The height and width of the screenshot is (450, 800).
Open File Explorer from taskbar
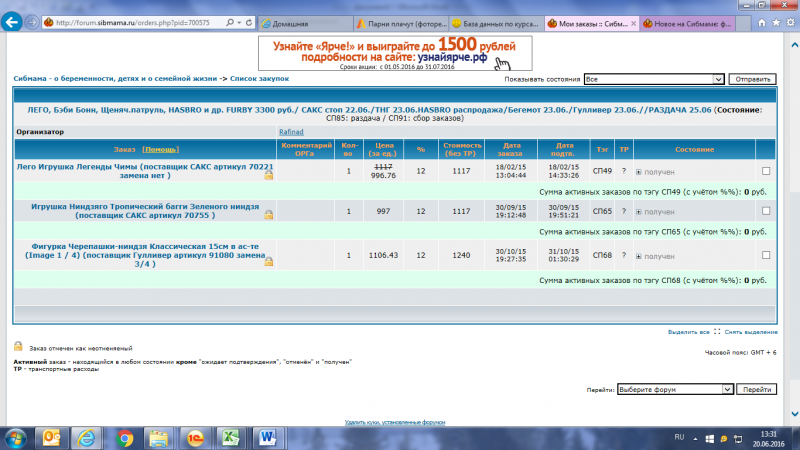(159, 438)
